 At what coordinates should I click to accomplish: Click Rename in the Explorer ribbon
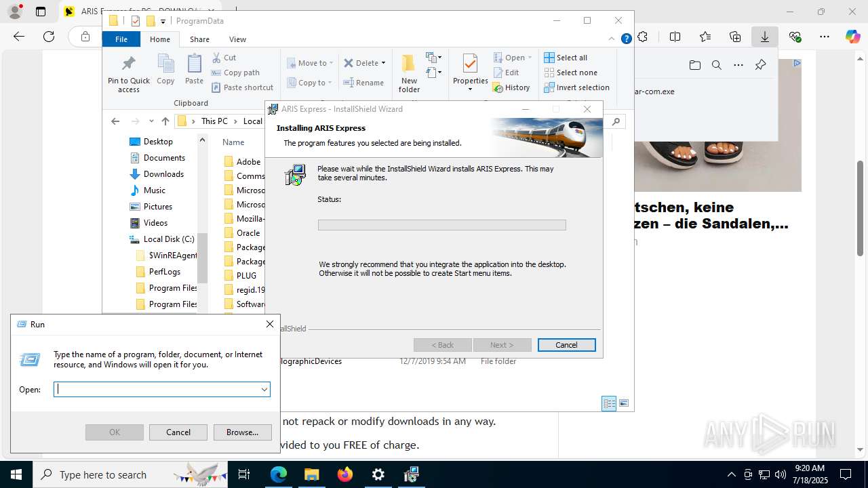(363, 83)
